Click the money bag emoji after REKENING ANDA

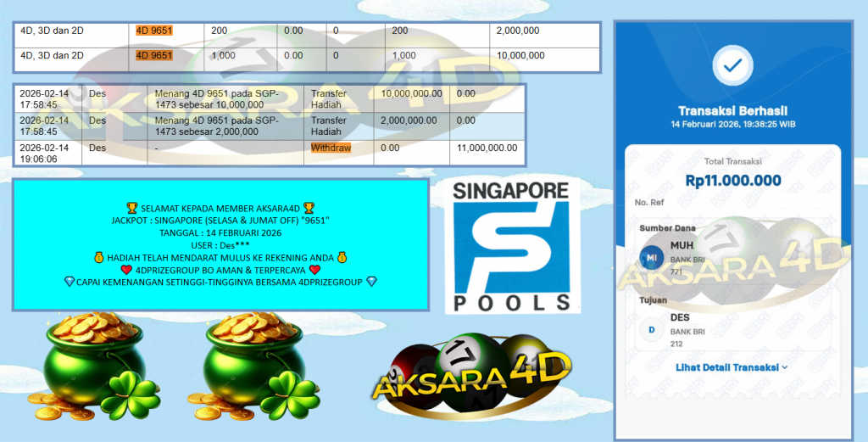tap(342, 258)
